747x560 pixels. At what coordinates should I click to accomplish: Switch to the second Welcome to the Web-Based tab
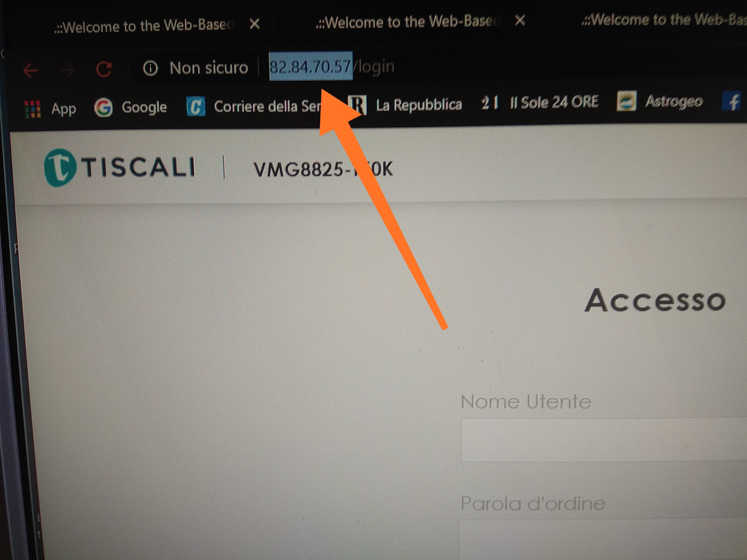(x=407, y=22)
